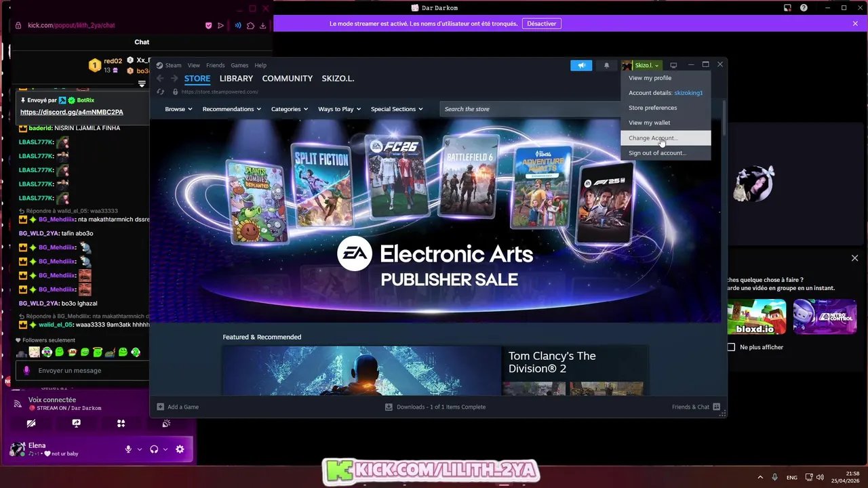Open SKIZO.L. profile tab
The height and width of the screenshot is (488, 868).
[338, 79]
